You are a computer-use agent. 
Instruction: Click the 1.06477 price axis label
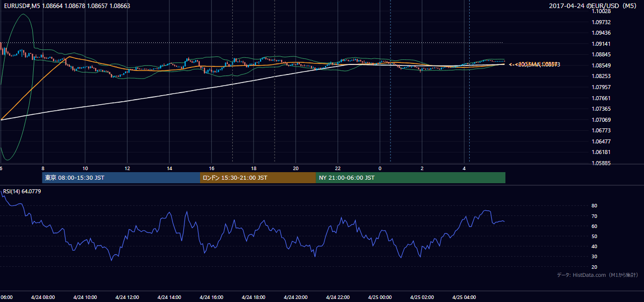click(602, 141)
